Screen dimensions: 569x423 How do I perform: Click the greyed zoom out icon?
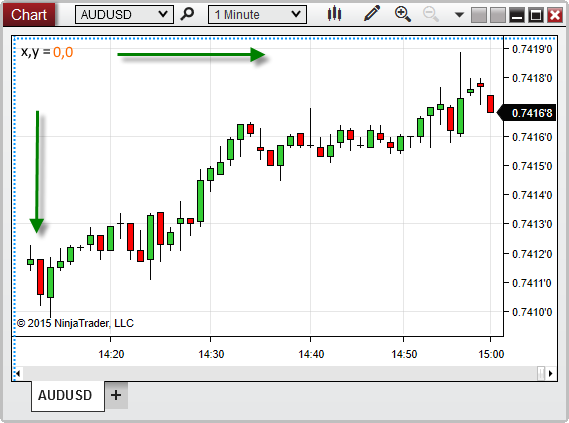[x=431, y=14]
